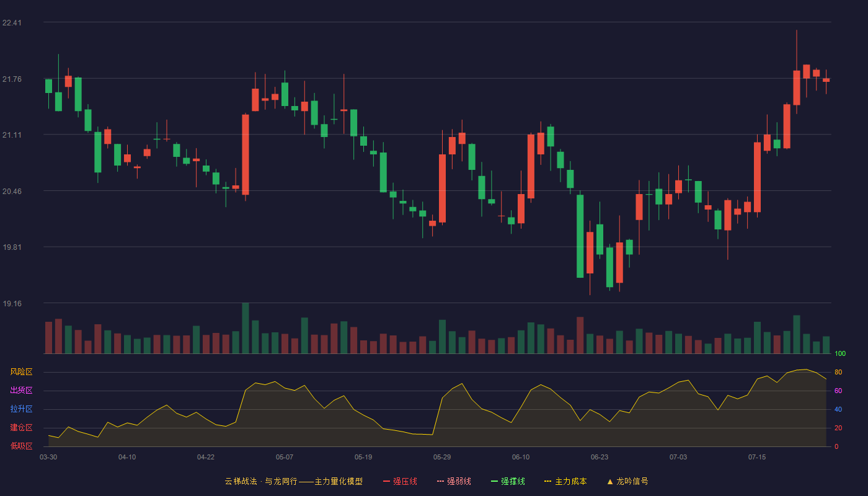
Task: Toggle the 龙吟信号 triangle legend item
Action: coord(627,481)
